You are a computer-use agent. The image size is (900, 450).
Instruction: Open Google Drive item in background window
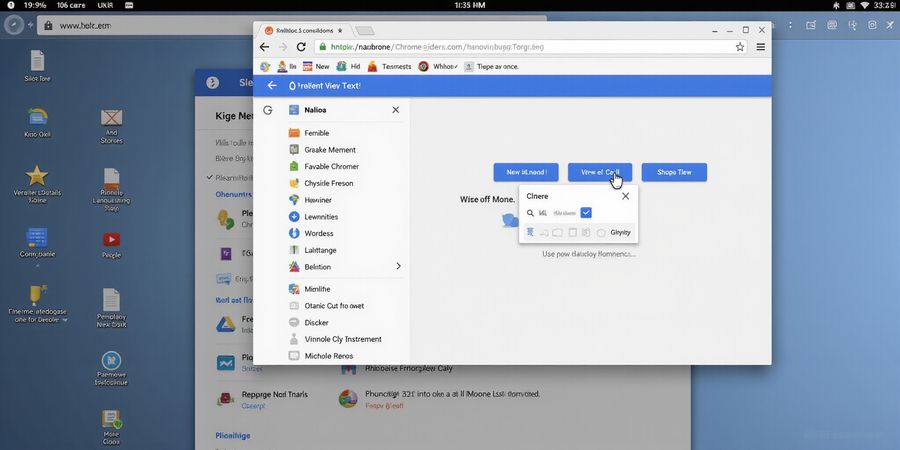point(226,324)
